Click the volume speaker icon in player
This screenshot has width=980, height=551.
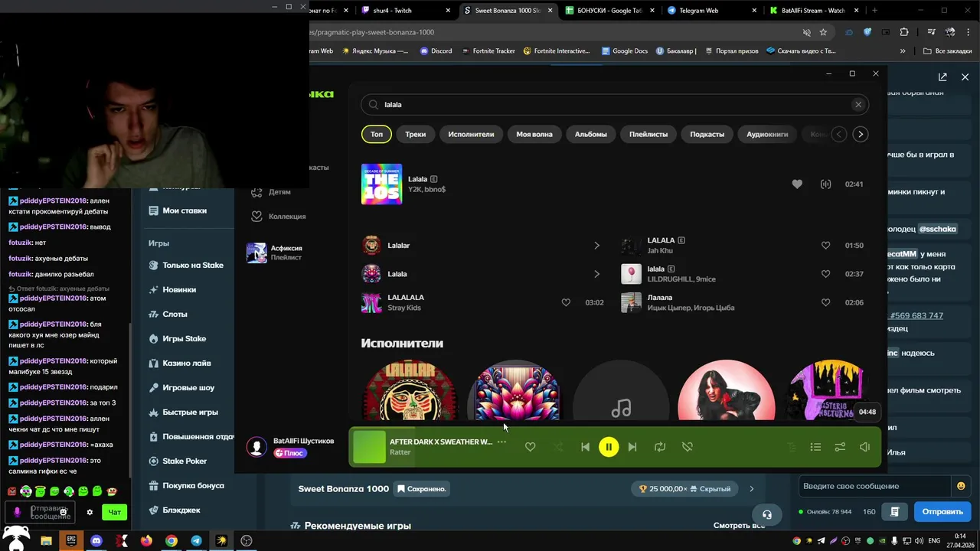tap(864, 447)
